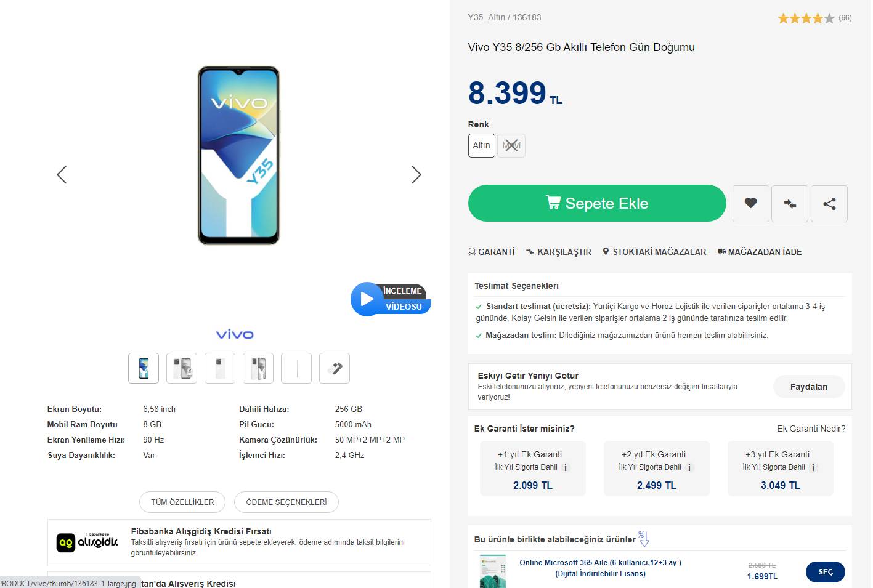This screenshot has width=873, height=588.
Task: Select the unavailable Mavi color option
Action: [511, 145]
